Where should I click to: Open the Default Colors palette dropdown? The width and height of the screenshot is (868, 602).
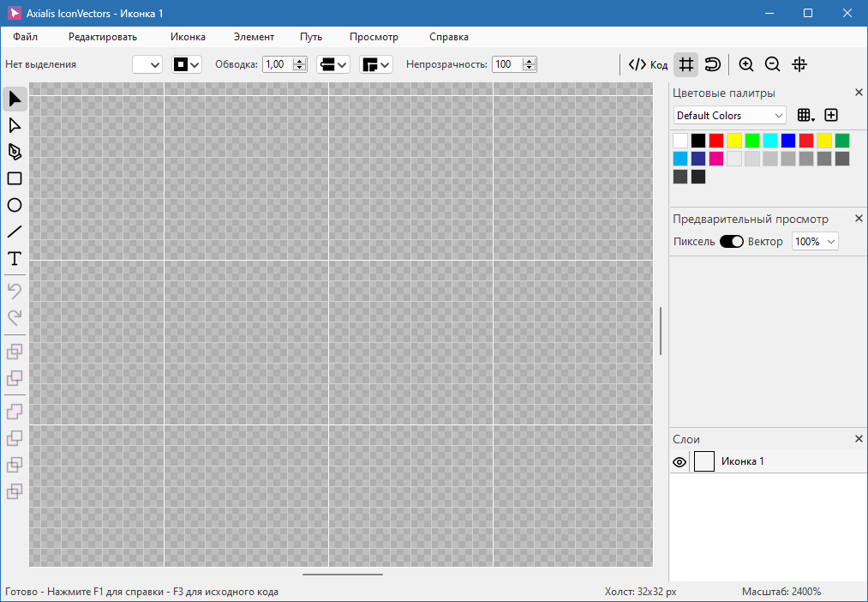coord(729,115)
